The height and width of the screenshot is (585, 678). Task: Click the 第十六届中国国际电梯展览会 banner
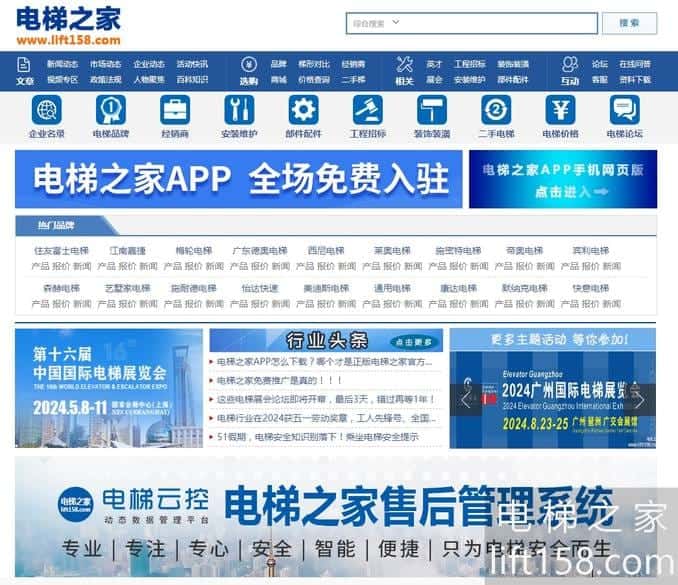coord(109,388)
